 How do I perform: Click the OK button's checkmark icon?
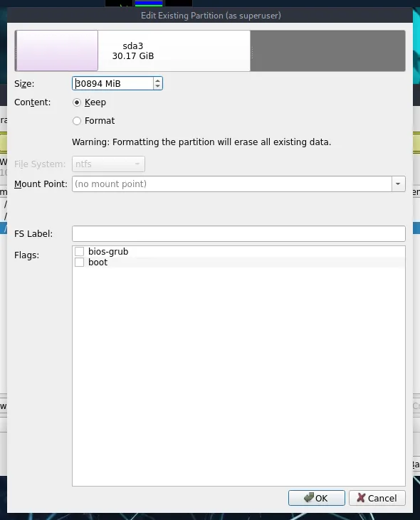[x=308, y=497]
